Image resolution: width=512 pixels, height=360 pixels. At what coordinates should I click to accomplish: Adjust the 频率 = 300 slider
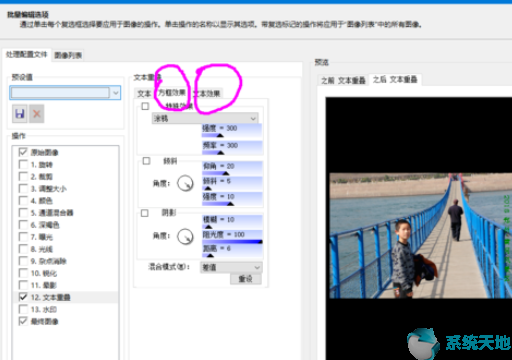pos(232,148)
